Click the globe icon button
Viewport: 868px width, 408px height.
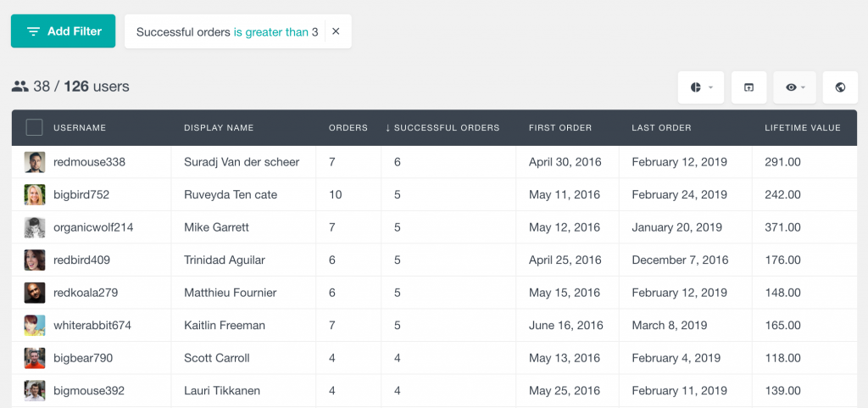(x=840, y=87)
